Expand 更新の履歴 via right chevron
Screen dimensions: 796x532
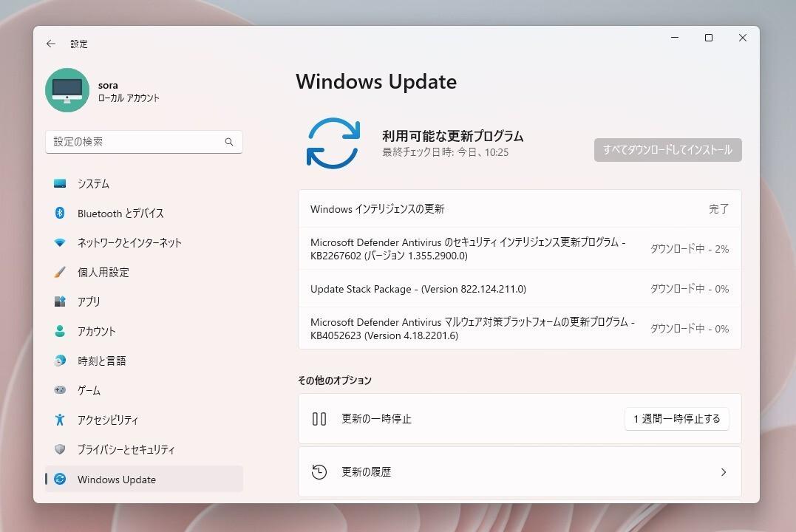tap(724, 472)
